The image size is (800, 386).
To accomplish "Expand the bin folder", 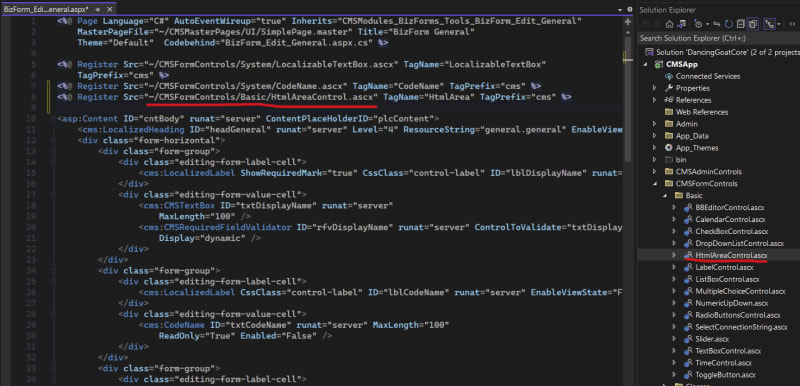I will [655, 160].
